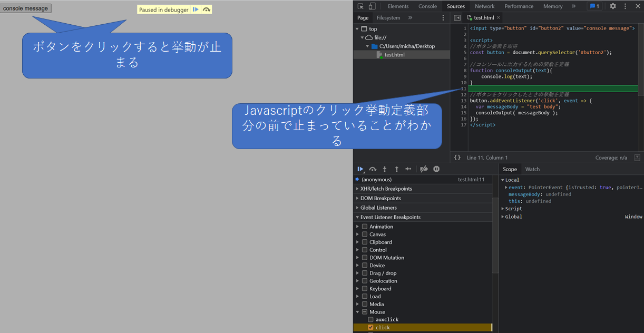This screenshot has height=333, width=644.
Task: Open the Filesystem navigator tab
Action: tap(388, 18)
